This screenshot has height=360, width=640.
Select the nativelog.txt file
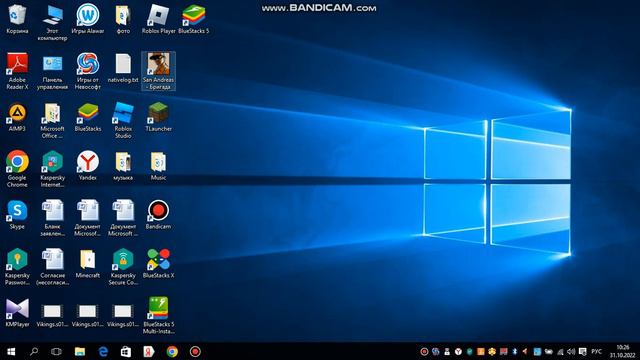[123, 68]
